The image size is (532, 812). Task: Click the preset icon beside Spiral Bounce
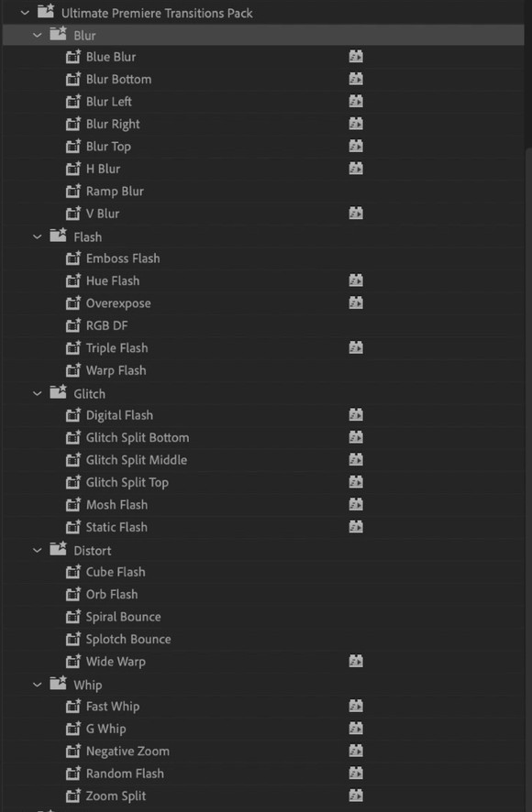pos(73,616)
